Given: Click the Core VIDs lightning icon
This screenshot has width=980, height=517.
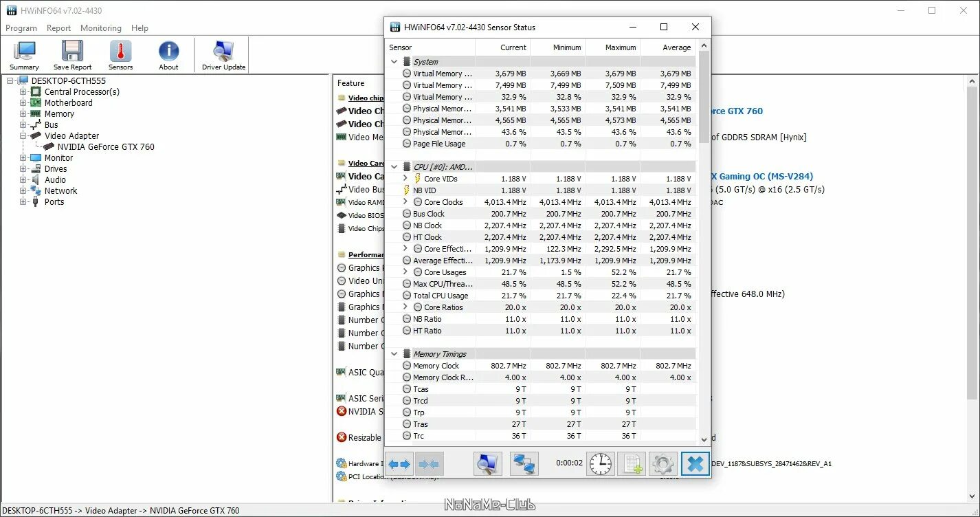Looking at the screenshot, I should [417, 179].
